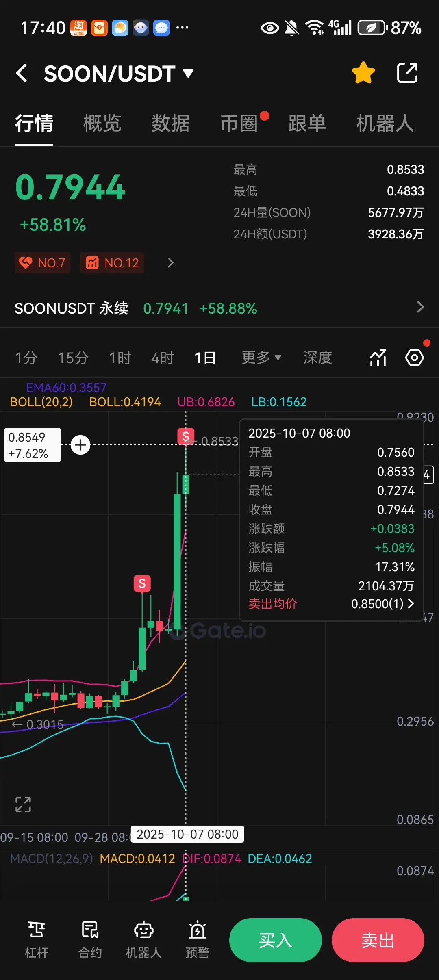Viewport: 439px width, 980px height.
Task: Open the 预警 price alert icon
Action: pos(198,940)
